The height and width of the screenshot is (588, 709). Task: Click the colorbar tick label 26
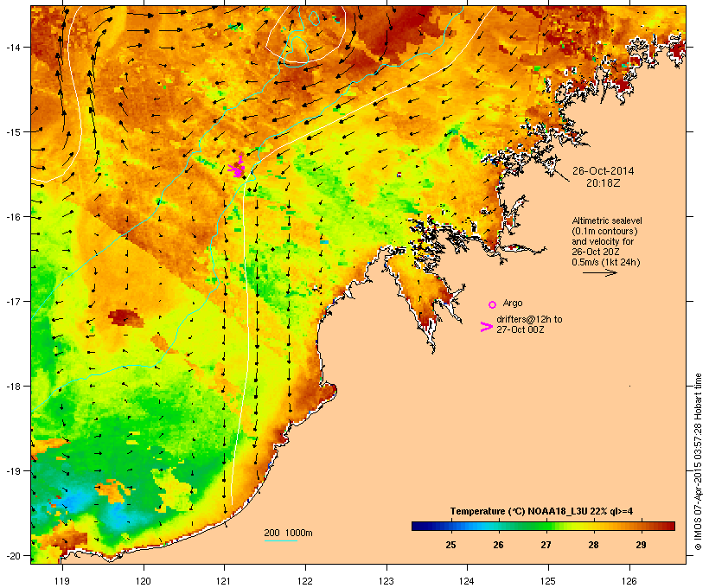[x=498, y=545]
